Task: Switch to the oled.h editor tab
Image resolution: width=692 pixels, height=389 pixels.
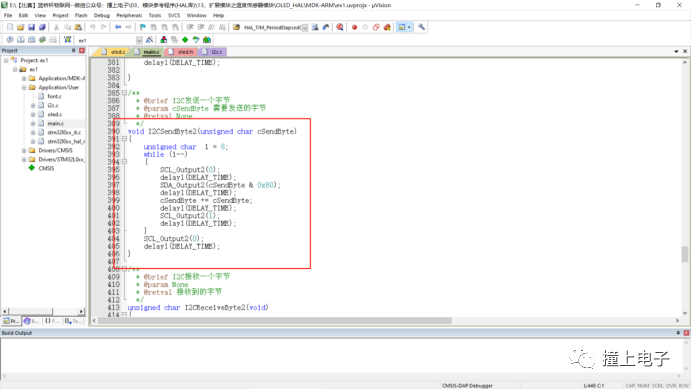Action: 181,52
